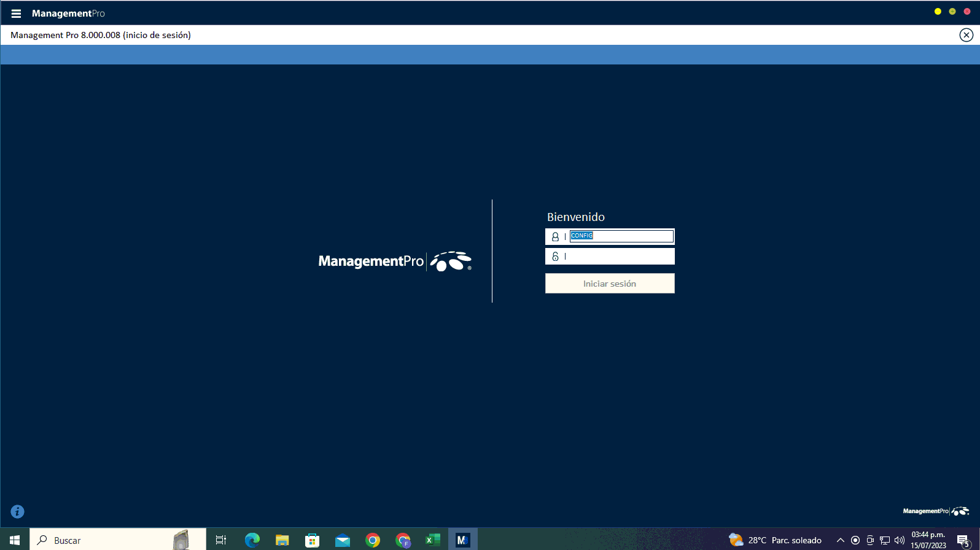
Task: Focus the username field containing CONFIG
Action: point(621,236)
